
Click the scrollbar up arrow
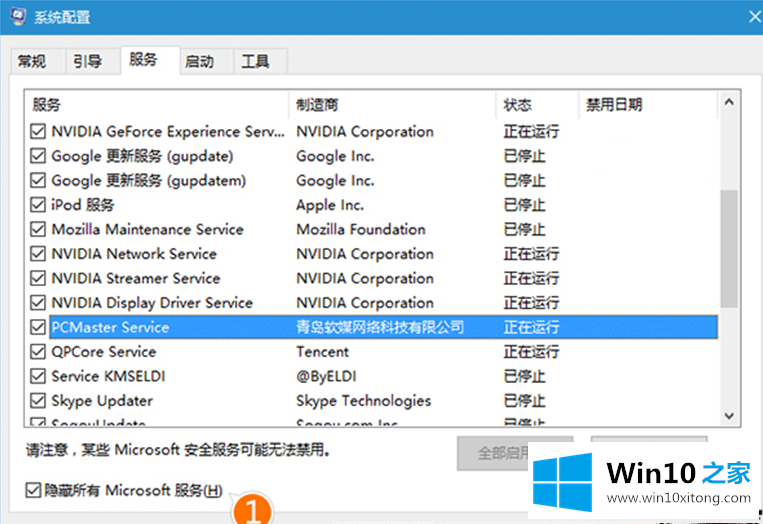[729, 102]
